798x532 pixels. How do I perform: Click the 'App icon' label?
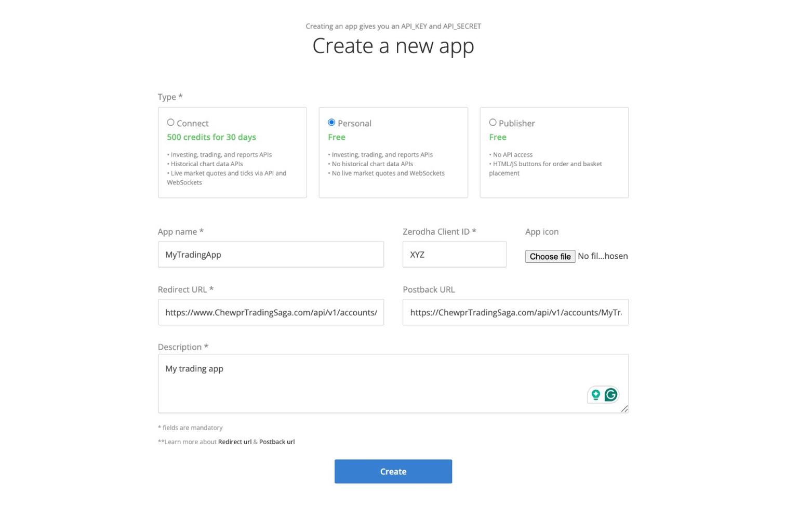tap(542, 232)
